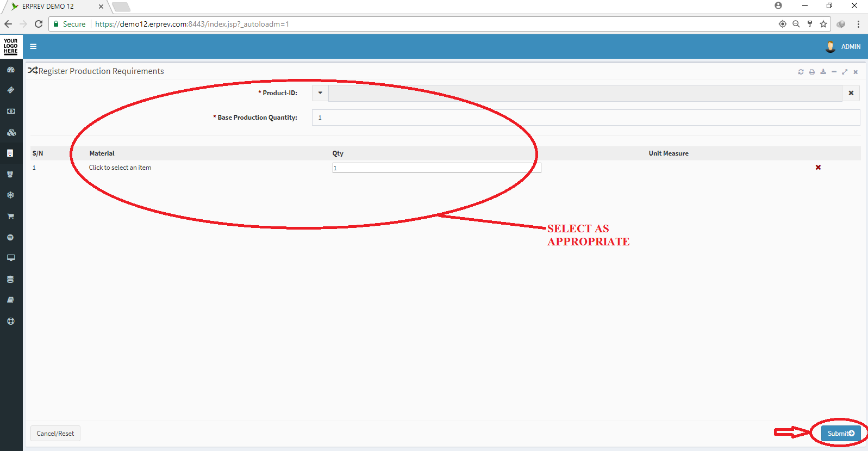Viewport: 868px width, 451px height.
Task: Click browser zoom-out magnifier icon
Action: [796, 24]
